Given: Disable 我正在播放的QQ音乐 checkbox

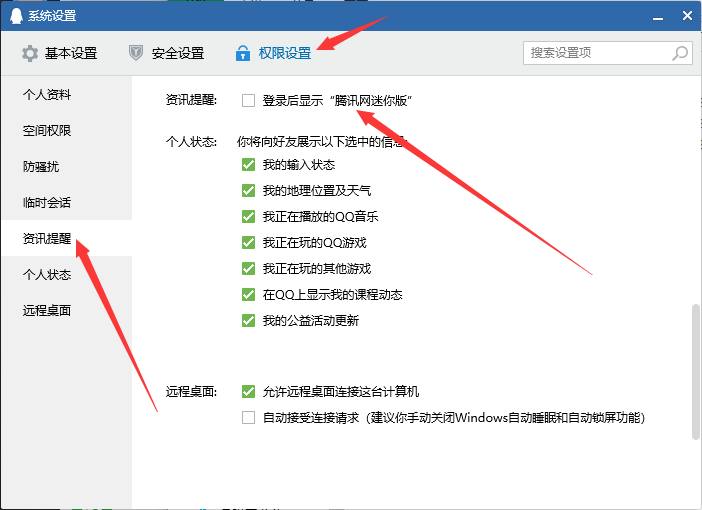Looking at the screenshot, I should 249,217.
